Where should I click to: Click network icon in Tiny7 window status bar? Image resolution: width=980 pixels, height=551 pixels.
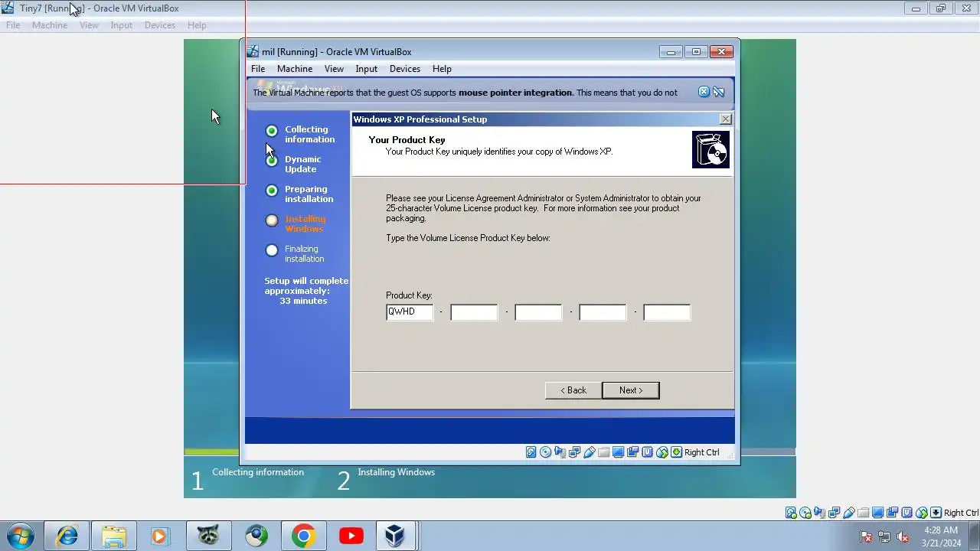point(835,513)
